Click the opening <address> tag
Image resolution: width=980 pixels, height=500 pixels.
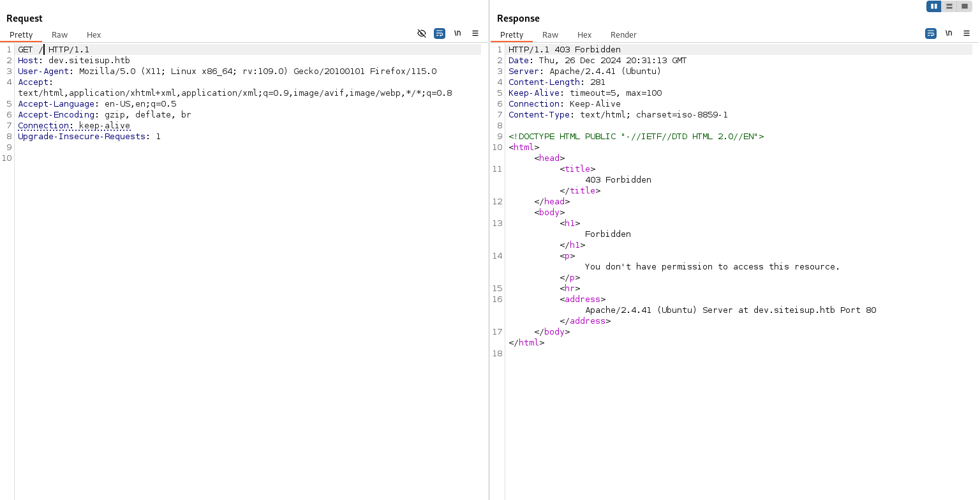coord(583,299)
